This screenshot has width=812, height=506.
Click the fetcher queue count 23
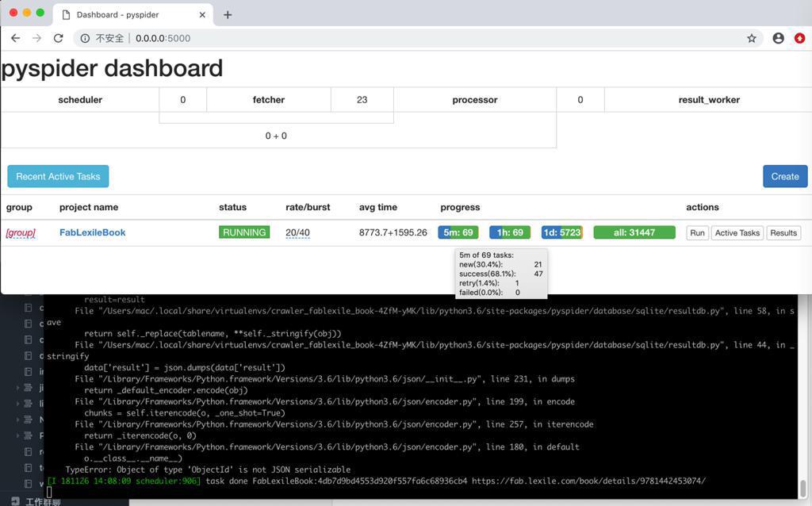(362, 99)
